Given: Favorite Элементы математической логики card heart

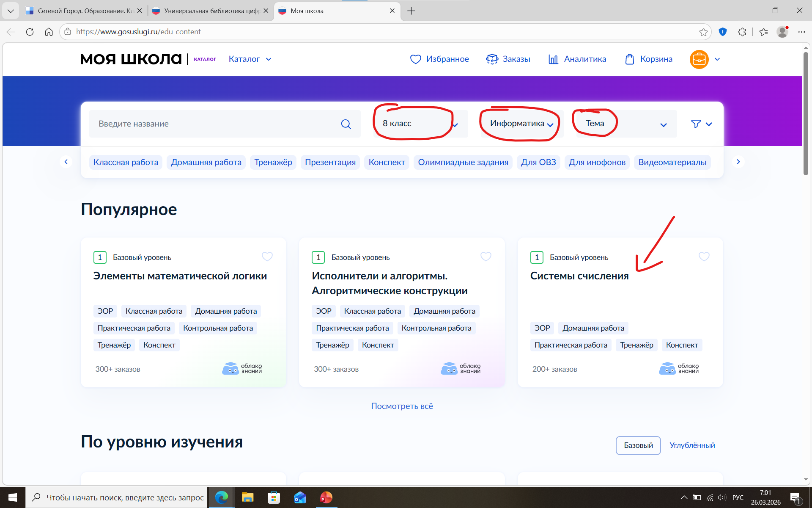Looking at the screenshot, I should point(267,257).
